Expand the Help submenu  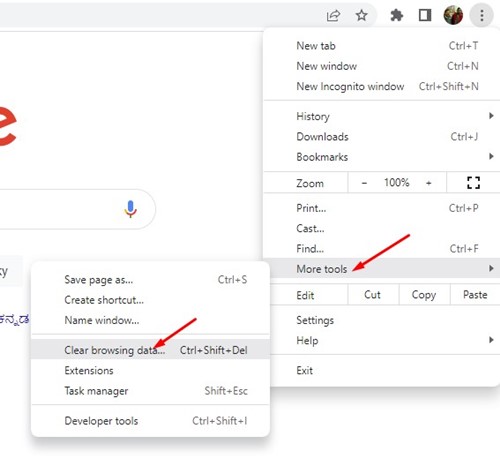point(382,340)
